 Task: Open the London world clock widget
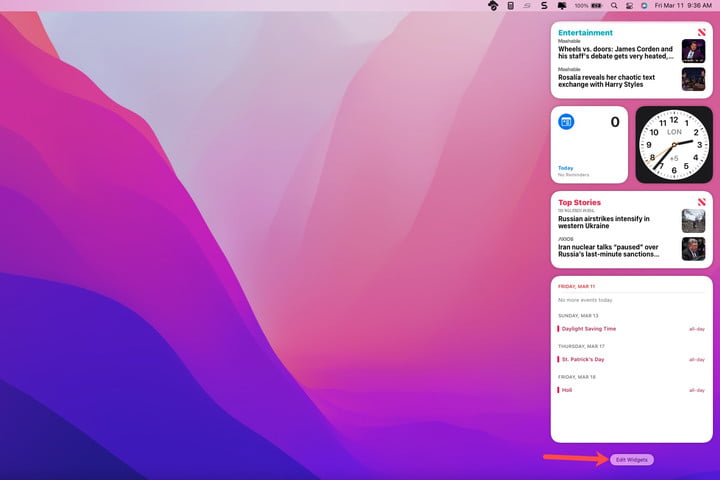tap(674, 145)
